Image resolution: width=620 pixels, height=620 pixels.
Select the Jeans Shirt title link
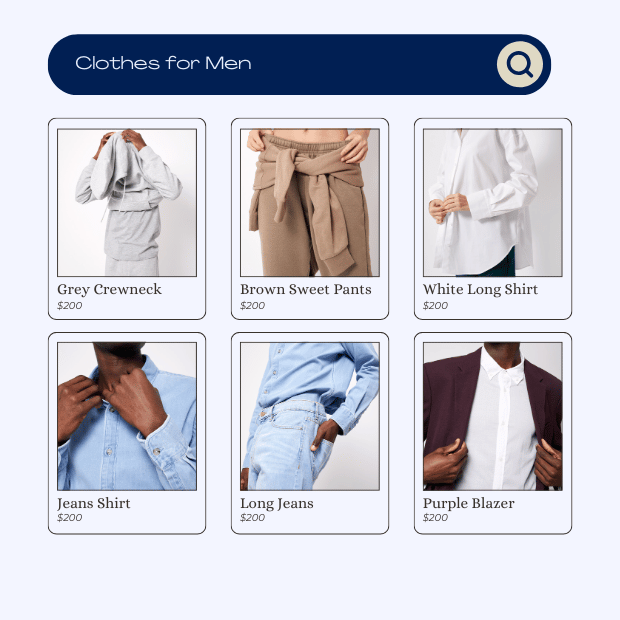[x=94, y=503]
